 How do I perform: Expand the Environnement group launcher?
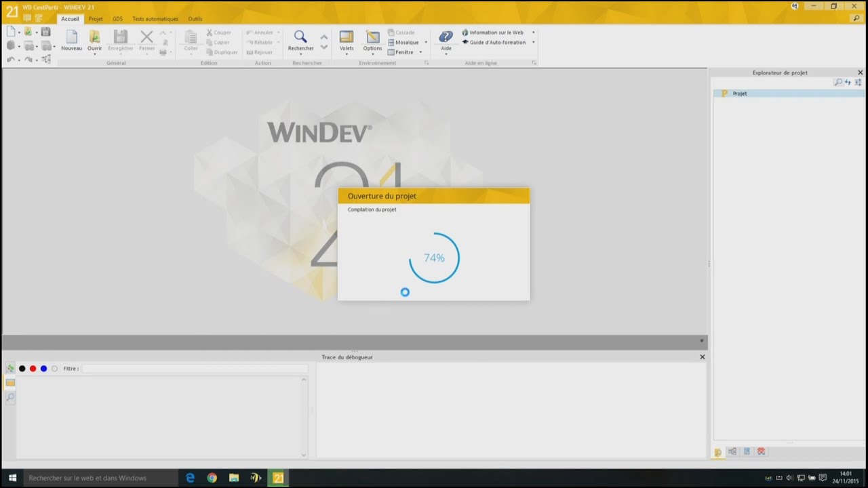(427, 63)
